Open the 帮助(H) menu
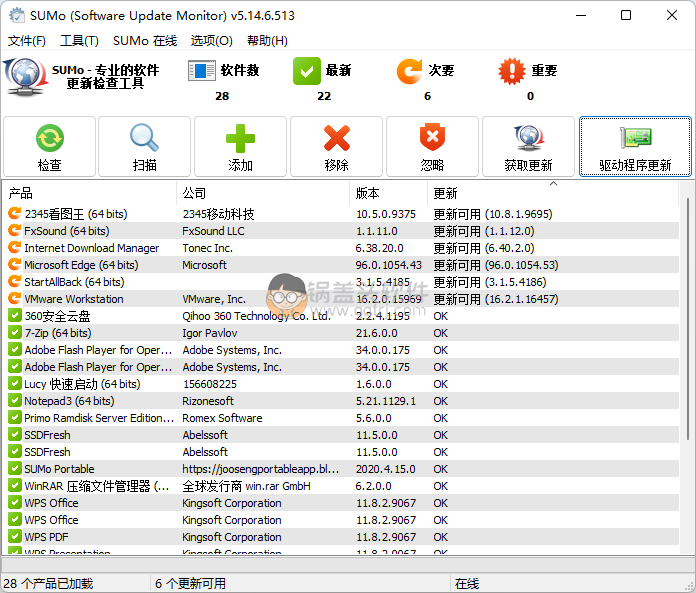 267,41
